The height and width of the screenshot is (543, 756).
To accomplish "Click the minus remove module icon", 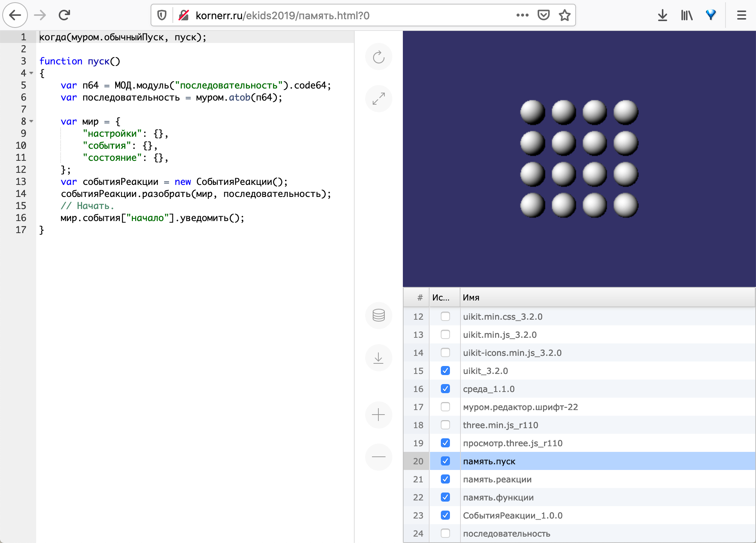I will (378, 457).
